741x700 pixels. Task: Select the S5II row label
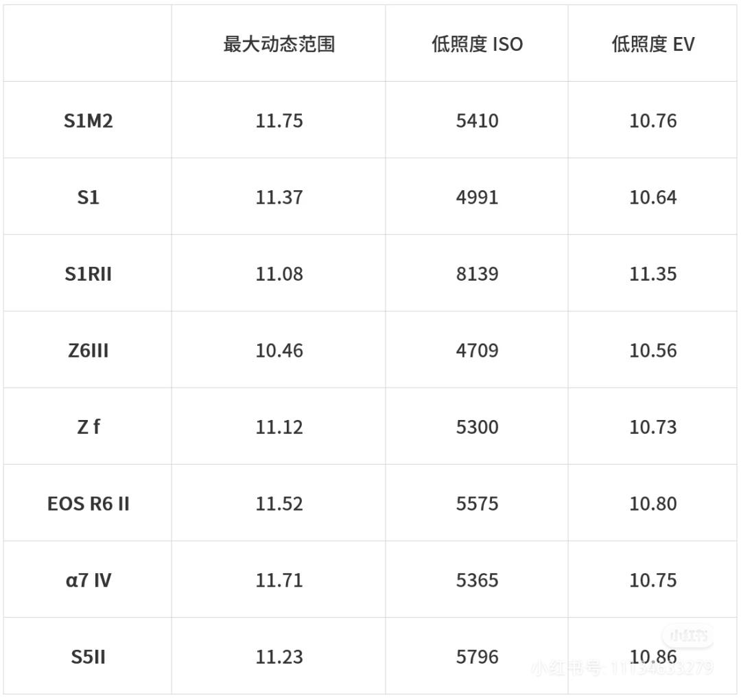coord(88,657)
